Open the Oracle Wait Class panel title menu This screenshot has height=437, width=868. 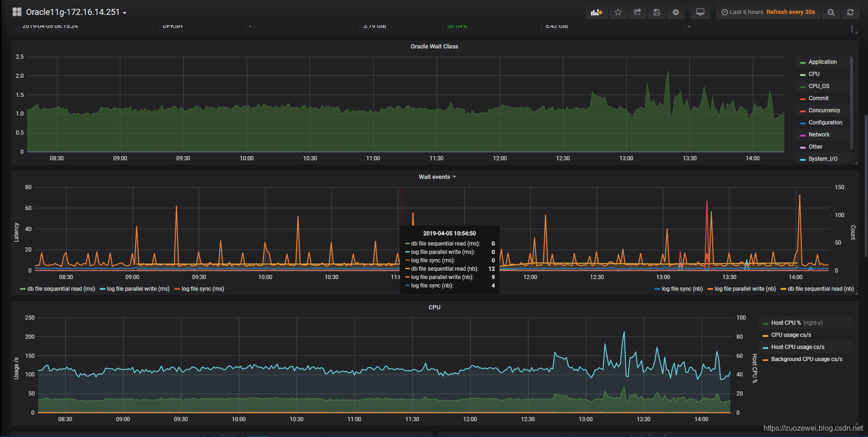coord(434,47)
